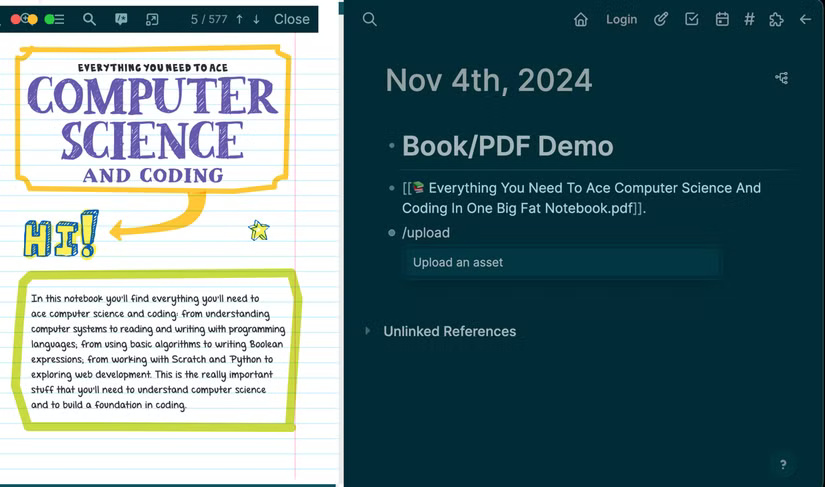This screenshot has width=825, height=487.
Task: Click the paperclip attachment icon
Action: point(661,19)
